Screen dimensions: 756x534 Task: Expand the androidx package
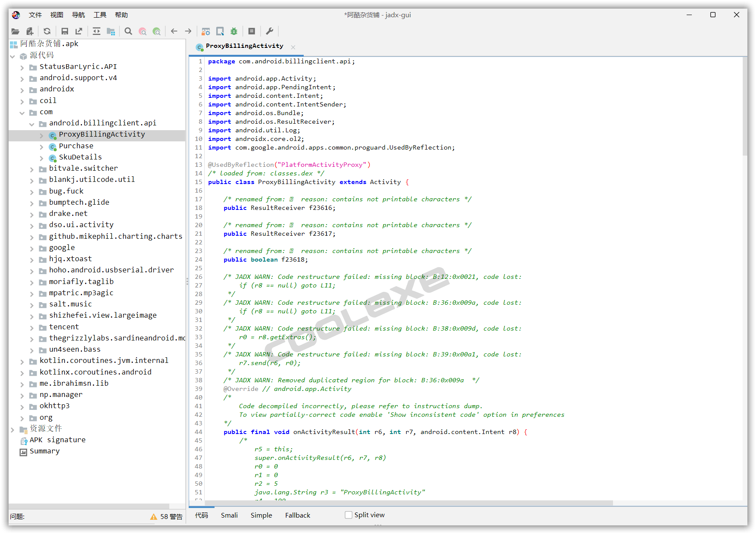click(22, 89)
